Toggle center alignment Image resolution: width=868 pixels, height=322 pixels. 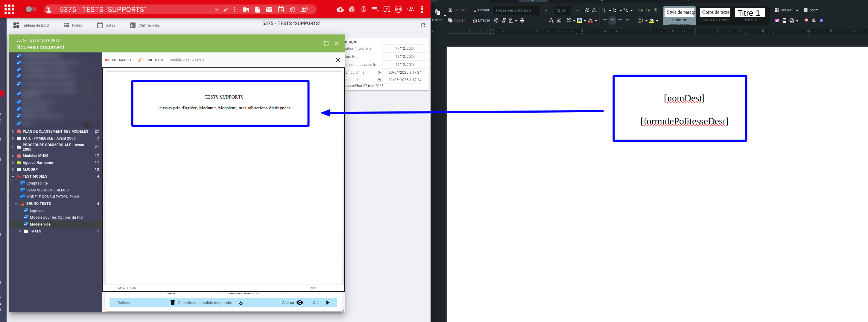(612, 21)
